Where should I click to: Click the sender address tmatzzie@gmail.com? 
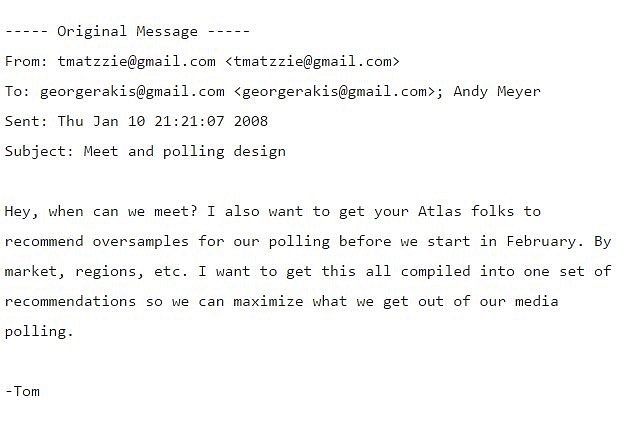[137, 62]
